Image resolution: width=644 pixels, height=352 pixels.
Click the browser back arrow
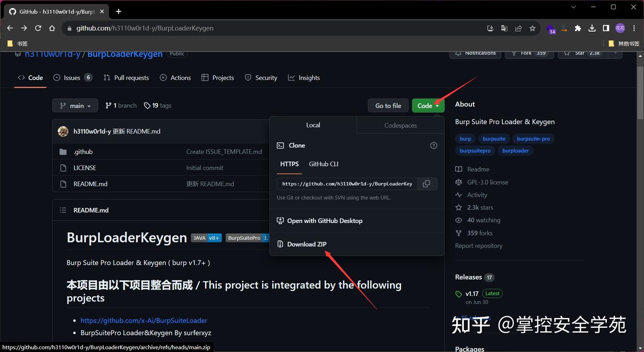pos(10,28)
